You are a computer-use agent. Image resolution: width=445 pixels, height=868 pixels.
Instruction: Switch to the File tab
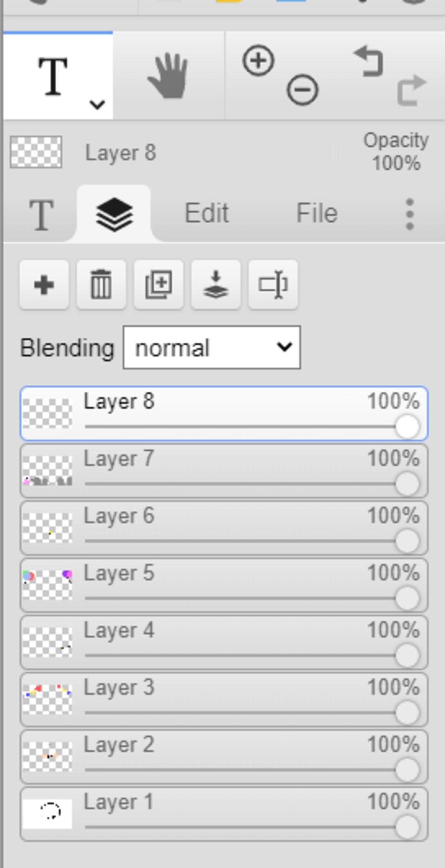click(x=317, y=213)
